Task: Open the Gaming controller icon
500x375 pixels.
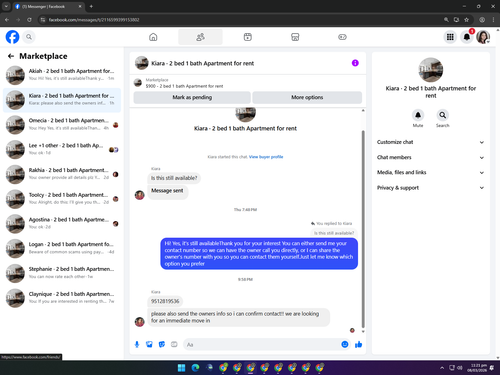Action: (x=342, y=37)
